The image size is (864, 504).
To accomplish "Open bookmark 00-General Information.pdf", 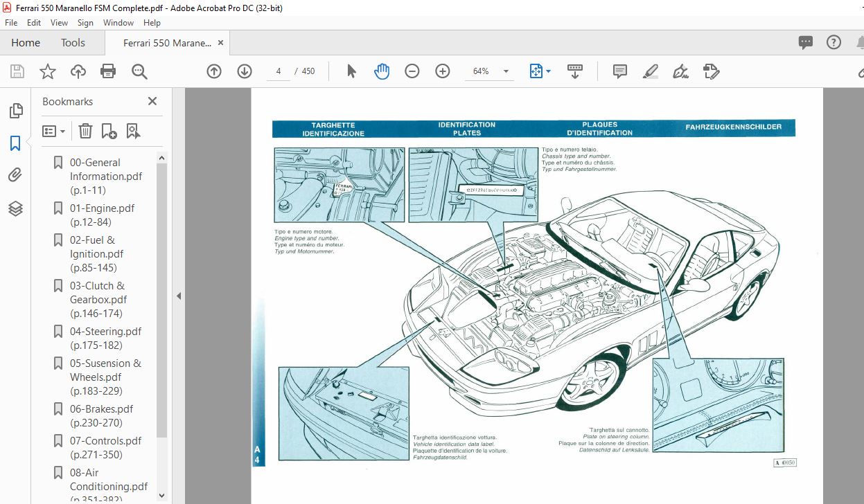I will 105,177.
